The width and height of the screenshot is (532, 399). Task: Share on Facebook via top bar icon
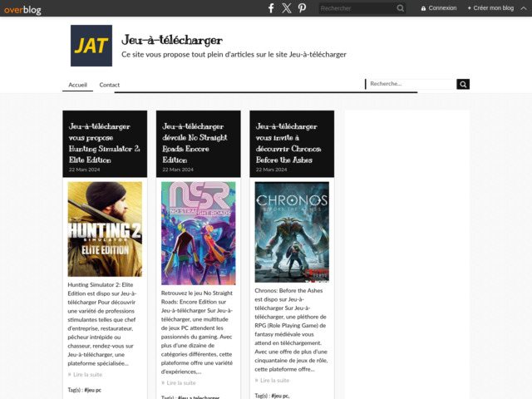tap(271, 8)
